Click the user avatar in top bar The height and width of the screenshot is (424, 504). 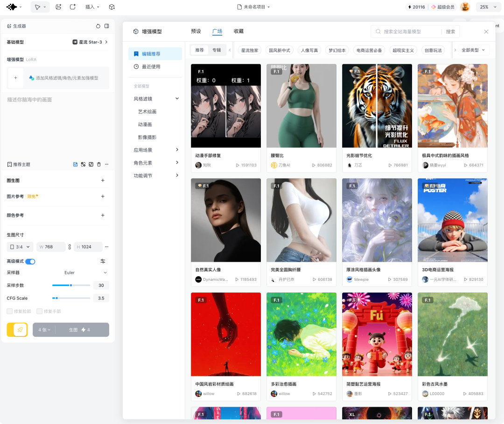coord(465,7)
